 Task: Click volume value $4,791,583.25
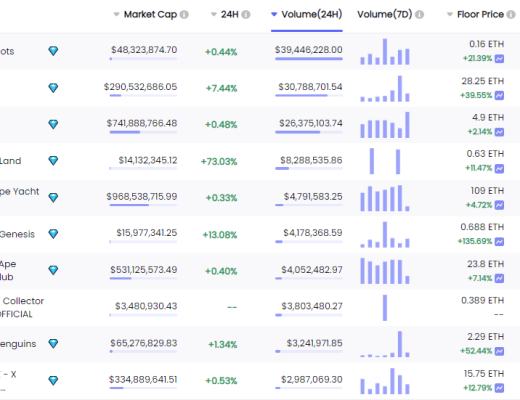pyautogui.click(x=313, y=196)
